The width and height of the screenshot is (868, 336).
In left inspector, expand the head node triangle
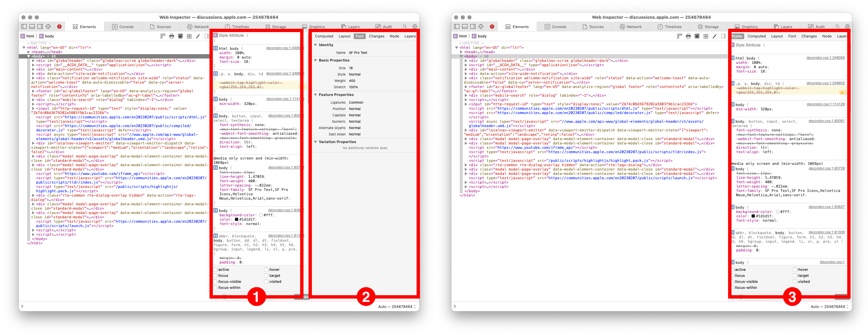(29, 52)
